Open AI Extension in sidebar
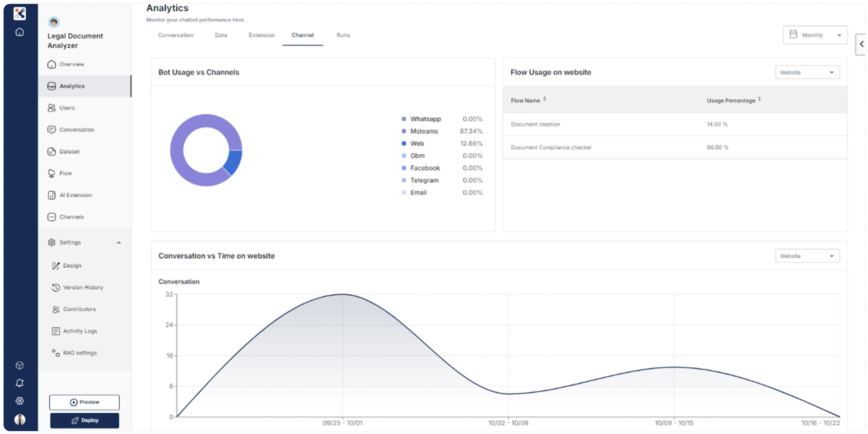 pos(75,195)
